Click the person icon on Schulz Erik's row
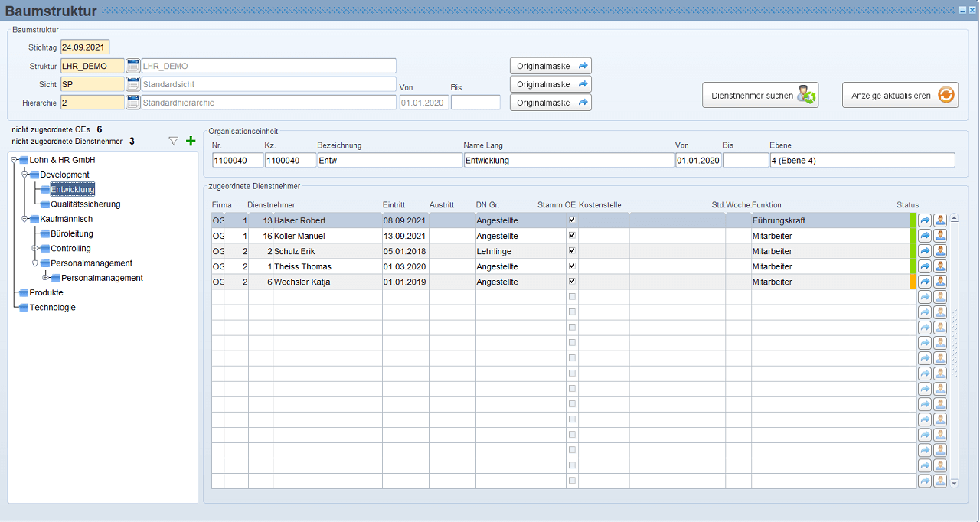 [x=940, y=250]
